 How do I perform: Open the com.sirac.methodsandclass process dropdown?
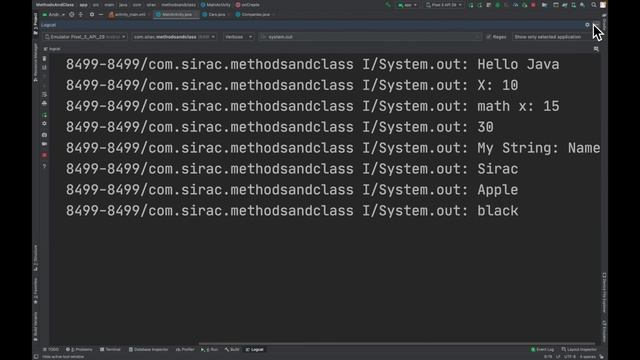click(x=174, y=37)
